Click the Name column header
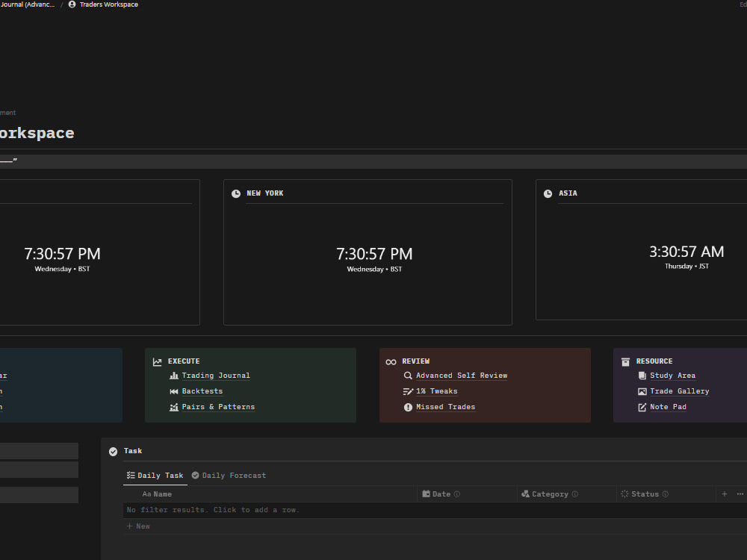The width and height of the screenshot is (747, 560). pyautogui.click(x=270, y=494)
